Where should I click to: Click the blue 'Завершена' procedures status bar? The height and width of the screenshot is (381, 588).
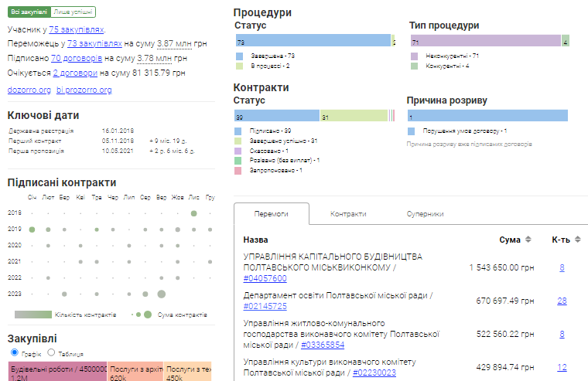point(313,42)
